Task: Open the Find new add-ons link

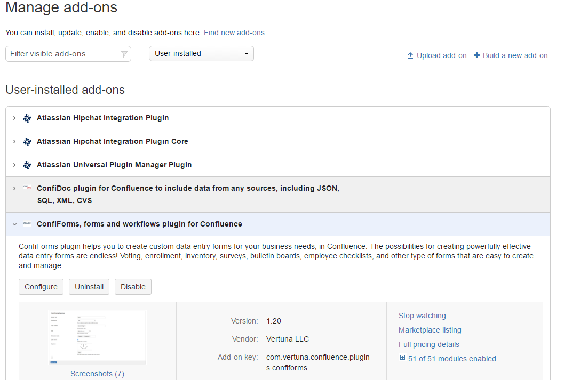Action: click(x=235, y=33)
